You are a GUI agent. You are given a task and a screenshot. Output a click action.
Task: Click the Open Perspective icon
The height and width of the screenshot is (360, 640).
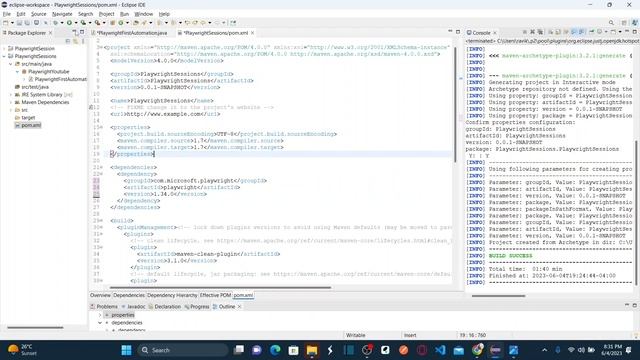point(624,23)
